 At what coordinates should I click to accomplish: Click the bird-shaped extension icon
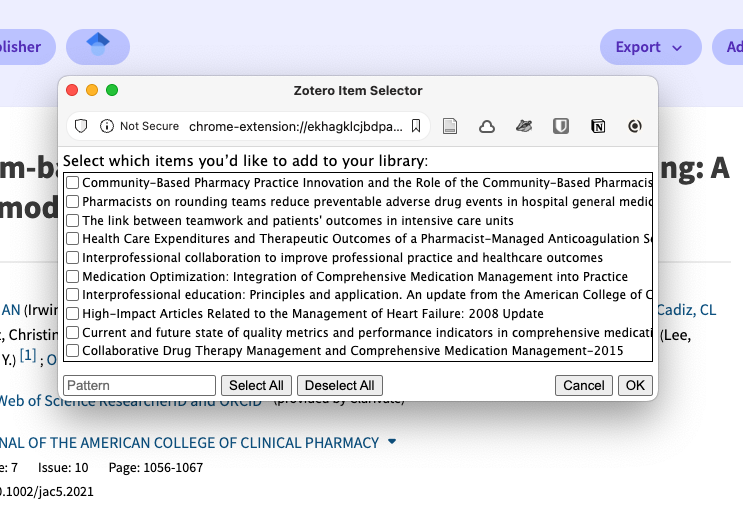pos(524,126)
